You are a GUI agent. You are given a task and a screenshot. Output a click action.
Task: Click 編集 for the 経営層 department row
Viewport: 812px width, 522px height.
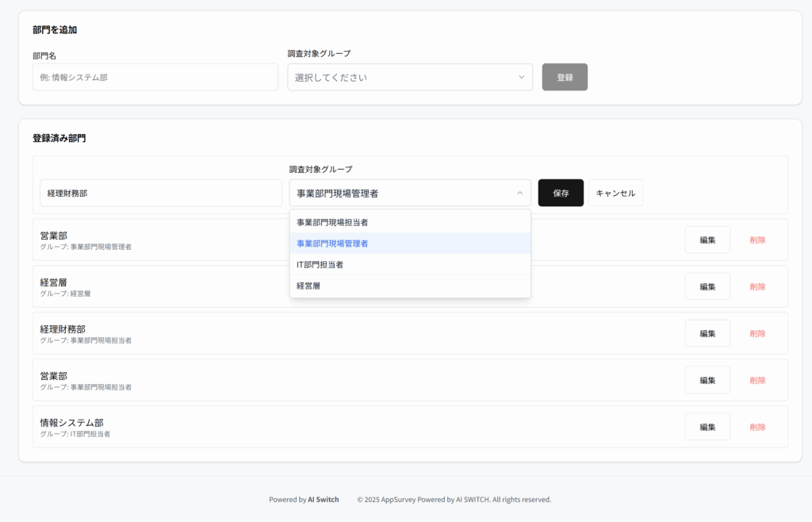[707, 286]
